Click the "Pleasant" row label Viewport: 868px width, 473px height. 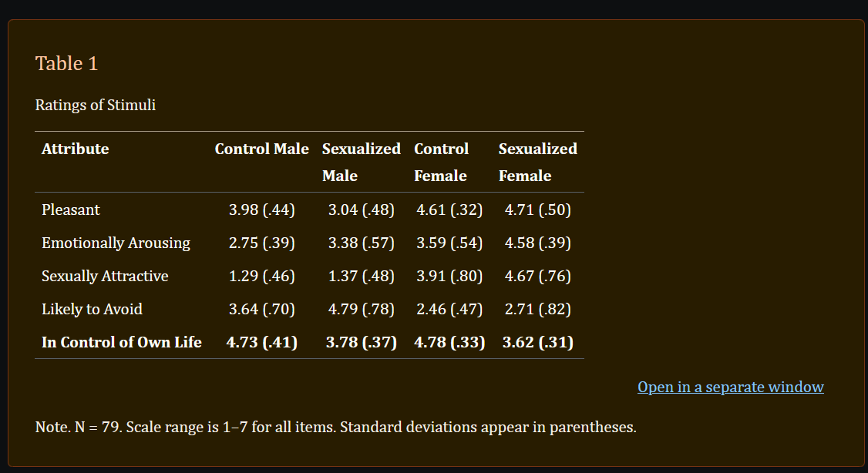point(71,210)
